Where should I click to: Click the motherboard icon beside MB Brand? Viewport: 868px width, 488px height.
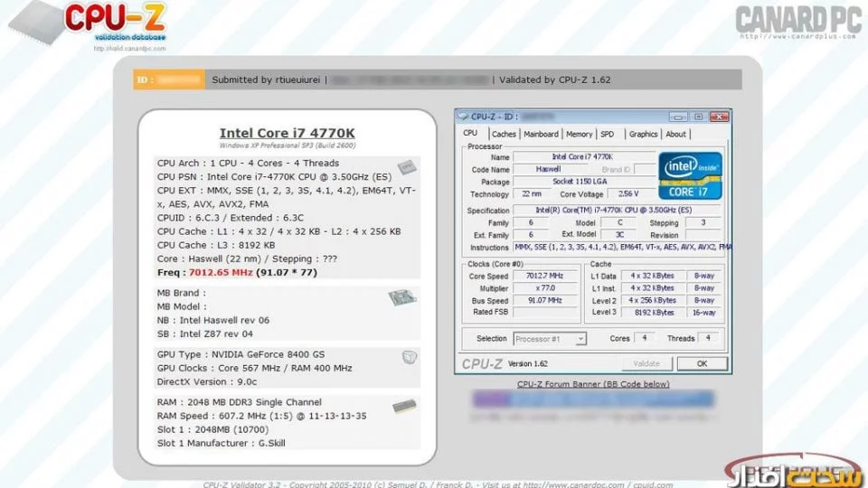click(402, 297)
